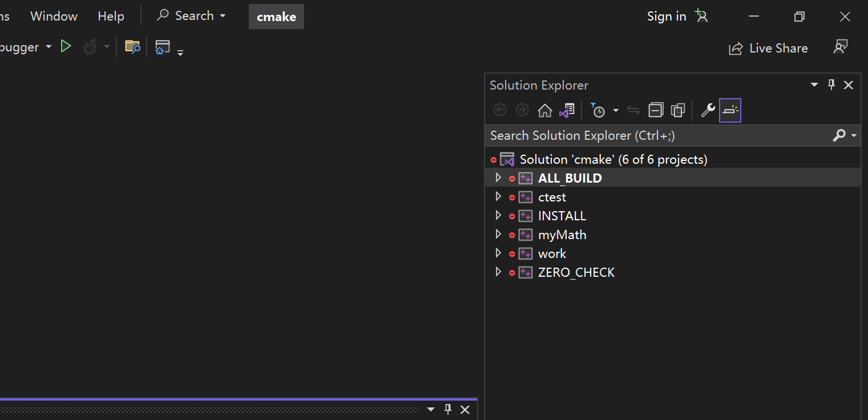Collapse All in Solution Explorer
868x420 pixels.
656,110
